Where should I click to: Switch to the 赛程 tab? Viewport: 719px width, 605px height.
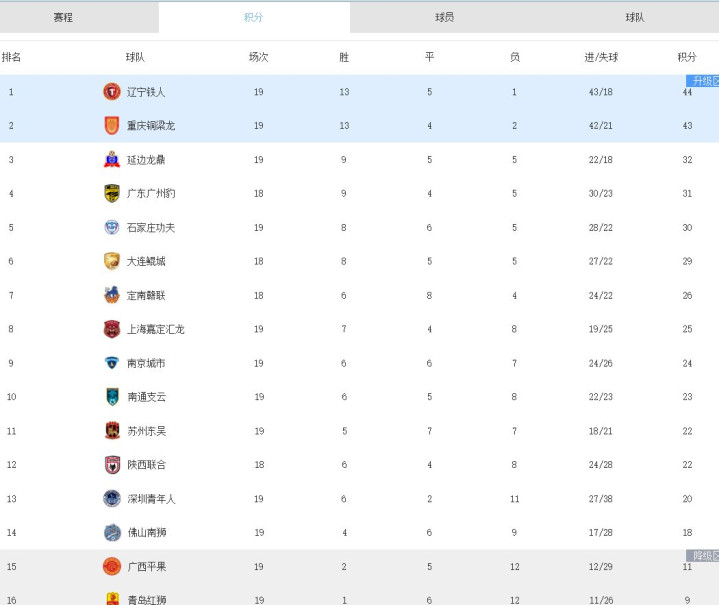tap(63, 17)
